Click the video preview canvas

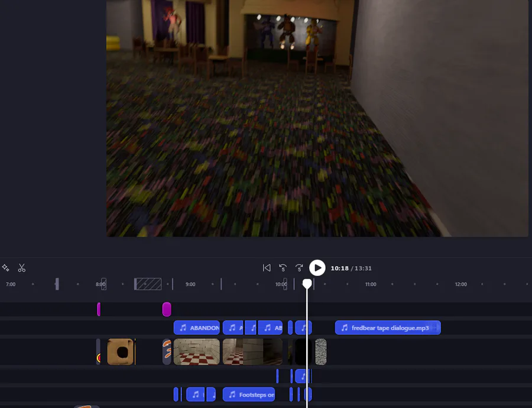(x=317, y=118)
